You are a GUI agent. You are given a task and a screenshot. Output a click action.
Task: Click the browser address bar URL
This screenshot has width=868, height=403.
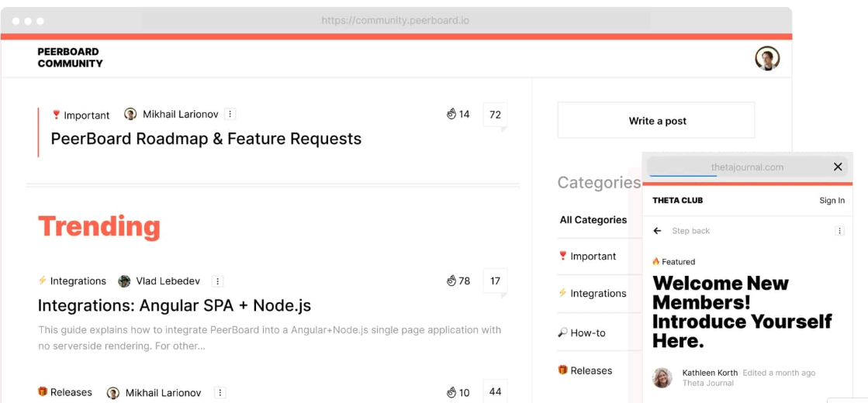(x=396, y=21)
